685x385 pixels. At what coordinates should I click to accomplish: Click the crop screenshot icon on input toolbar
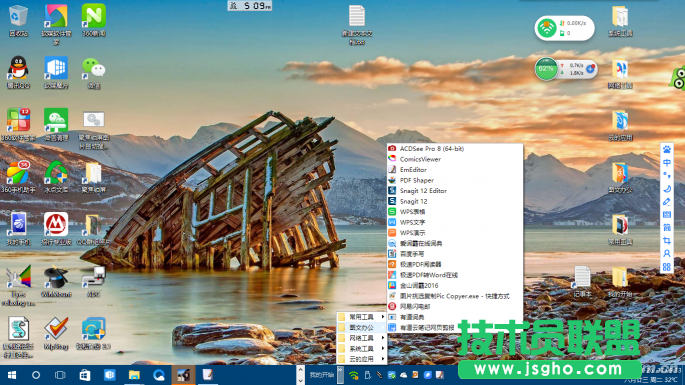(x=667, y=241)
